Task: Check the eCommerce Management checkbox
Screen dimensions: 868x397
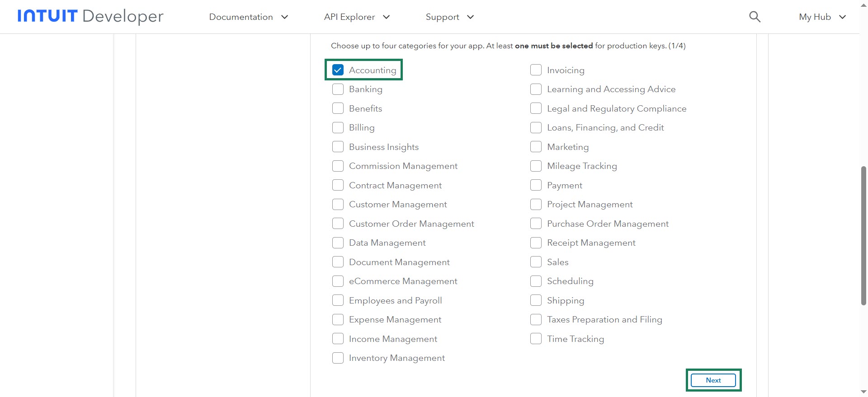Action: (x=338, y=281)
